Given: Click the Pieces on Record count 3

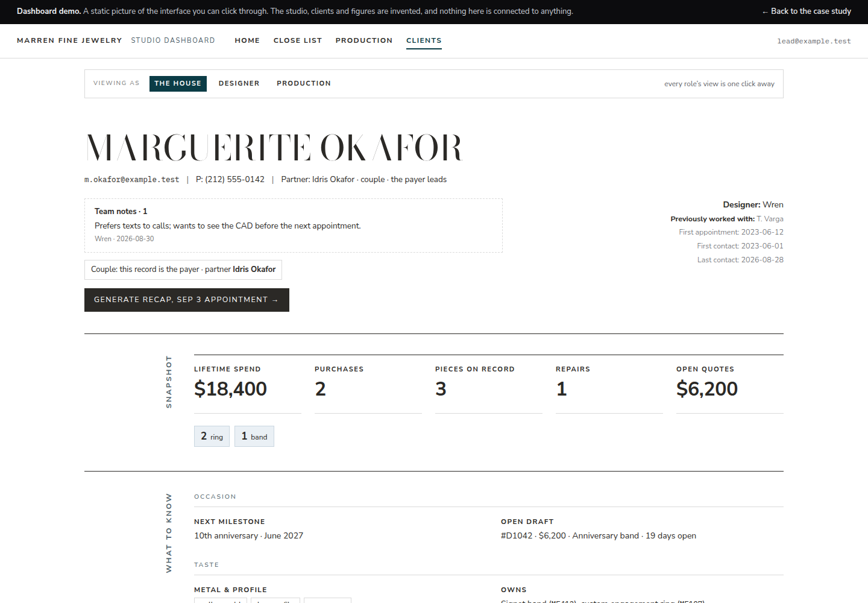Looking at the screenshot, I should click(441, 389).
